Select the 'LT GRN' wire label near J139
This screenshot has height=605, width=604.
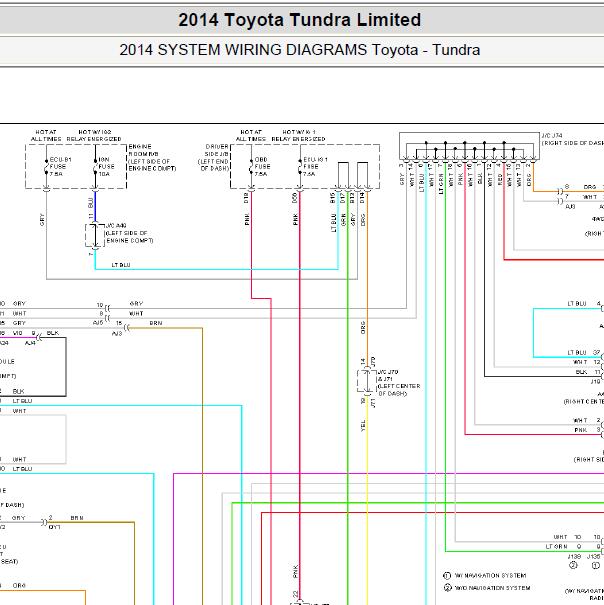(x=557, y=547)
